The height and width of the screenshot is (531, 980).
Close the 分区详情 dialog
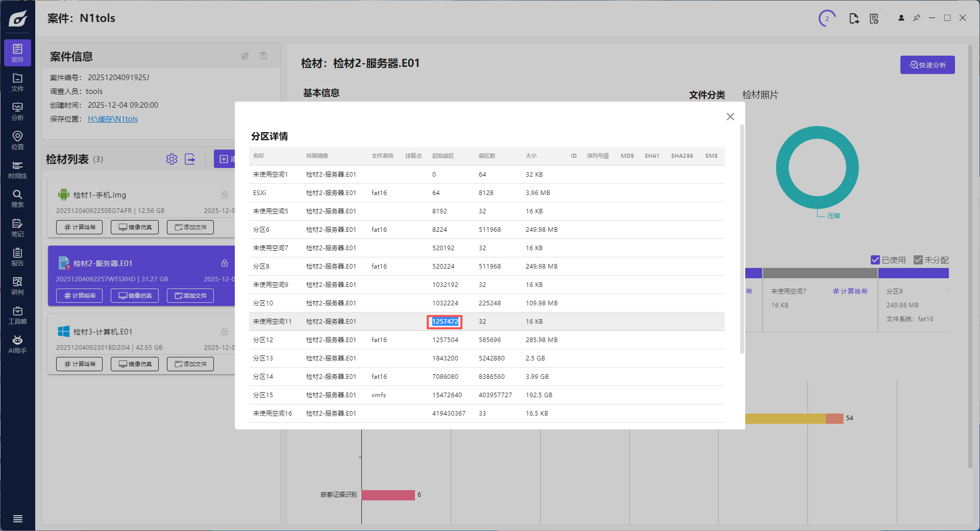pos(730,116)
